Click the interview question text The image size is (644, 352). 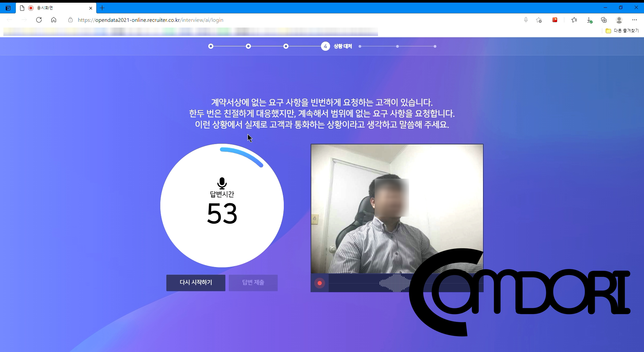point(322,114)
